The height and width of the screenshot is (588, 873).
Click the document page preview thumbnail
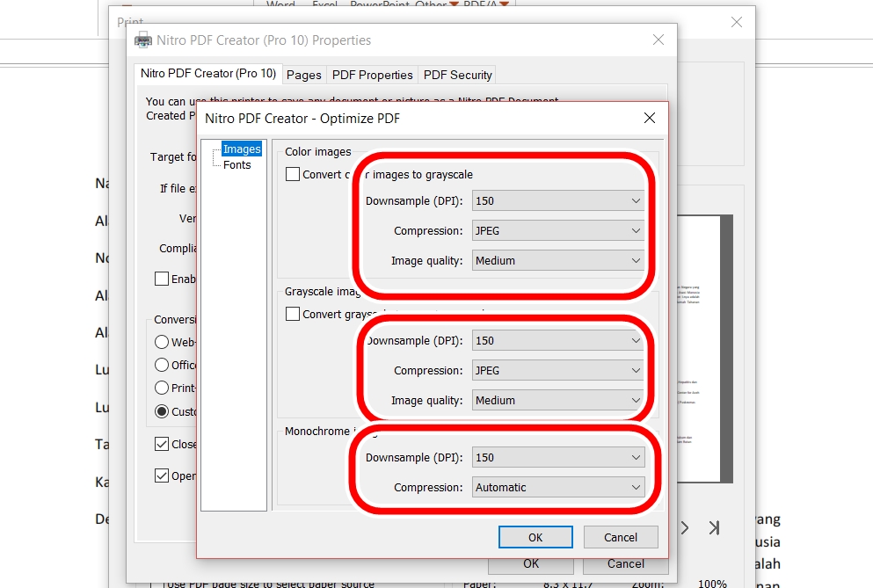coord(701,349)
